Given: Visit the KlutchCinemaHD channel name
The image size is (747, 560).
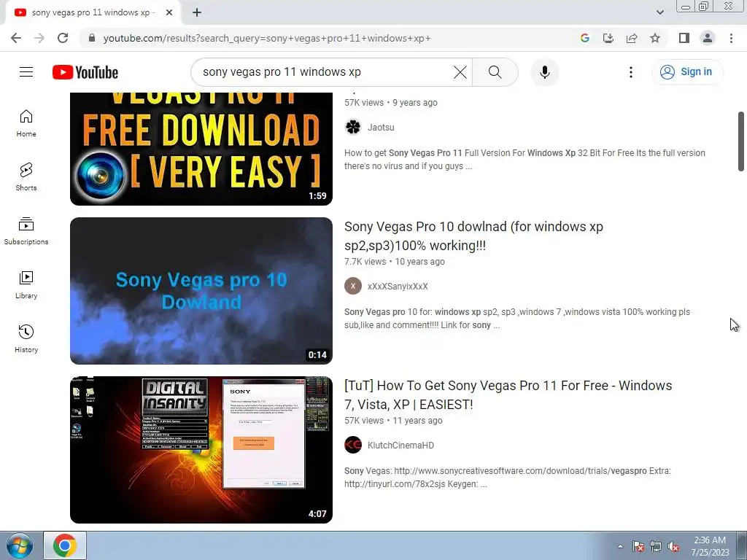Looking at the screenshot, I should [x=400, y=446].
